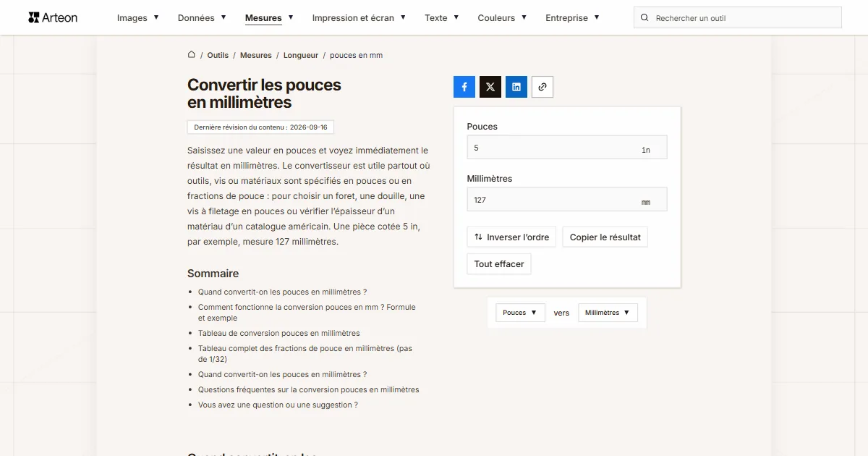Open the Entreprise menu
Image resolution: width=868 pixels, height=456 pixels.
click(x=572, y=18)
